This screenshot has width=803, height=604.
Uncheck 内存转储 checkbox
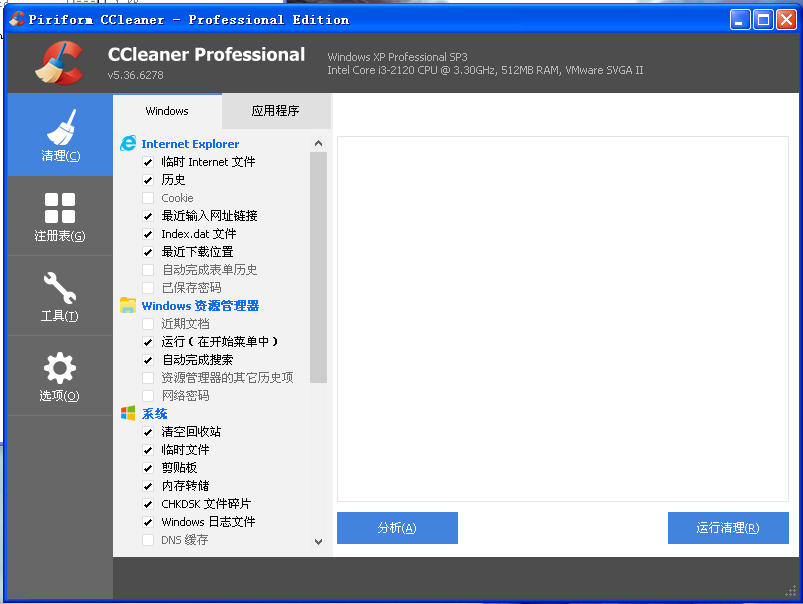tap(148, 486)
